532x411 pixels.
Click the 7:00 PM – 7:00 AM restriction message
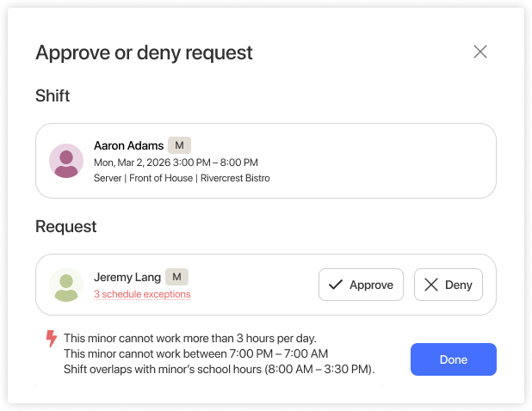[x=195, y=353]
